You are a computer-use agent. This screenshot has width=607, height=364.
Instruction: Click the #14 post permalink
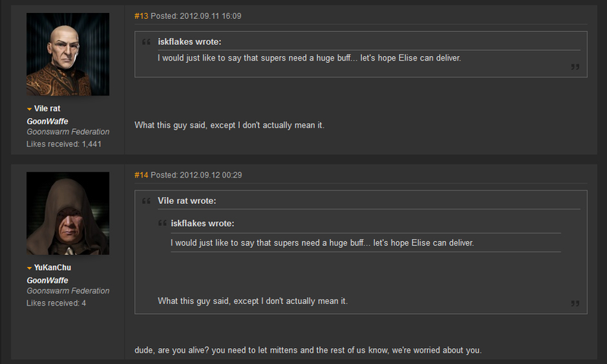click(x=141, y=175)
